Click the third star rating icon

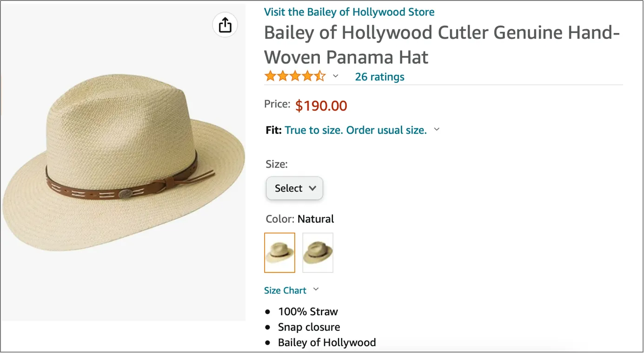point(295,75)
